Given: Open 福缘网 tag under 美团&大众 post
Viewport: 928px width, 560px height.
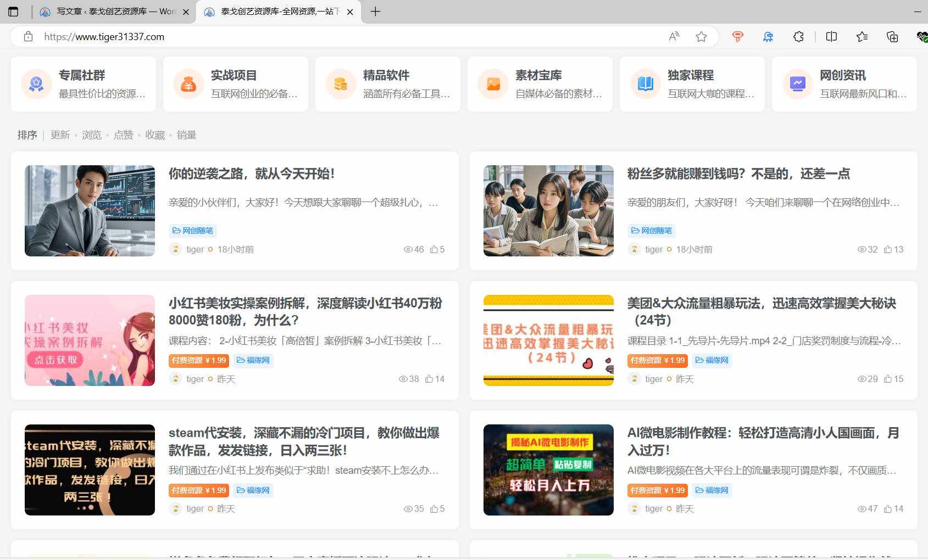Looking at the screenshot, I should (712, 360).
